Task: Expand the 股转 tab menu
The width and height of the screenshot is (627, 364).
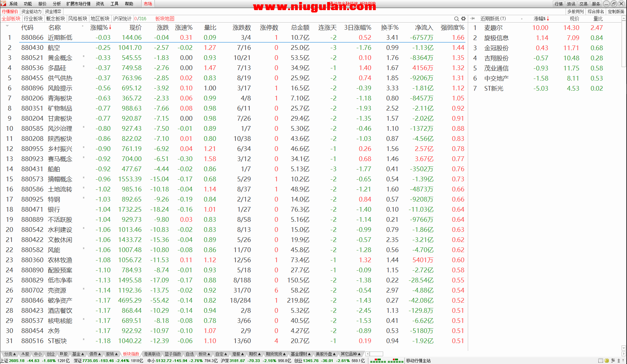Action: [112, 354]
